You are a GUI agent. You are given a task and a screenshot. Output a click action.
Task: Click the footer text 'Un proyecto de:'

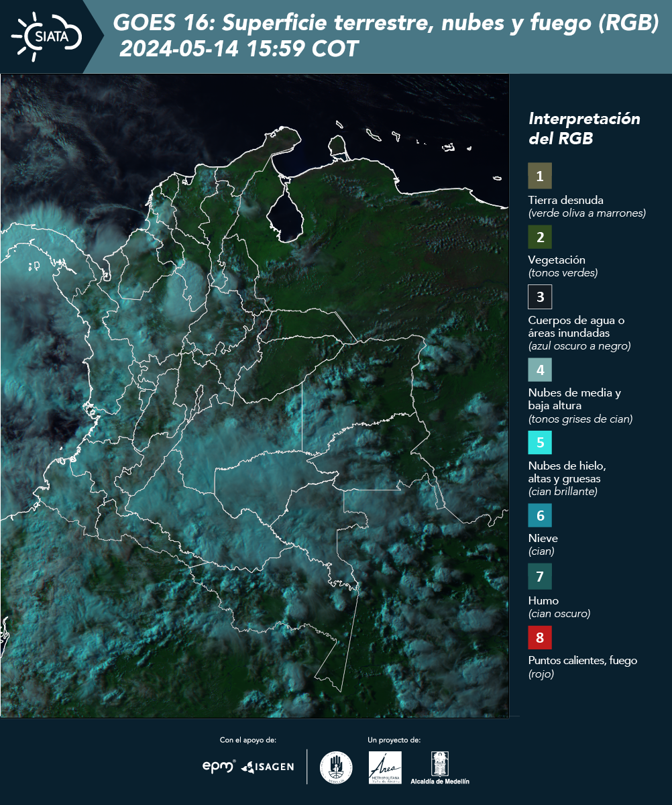click(394, 740)
